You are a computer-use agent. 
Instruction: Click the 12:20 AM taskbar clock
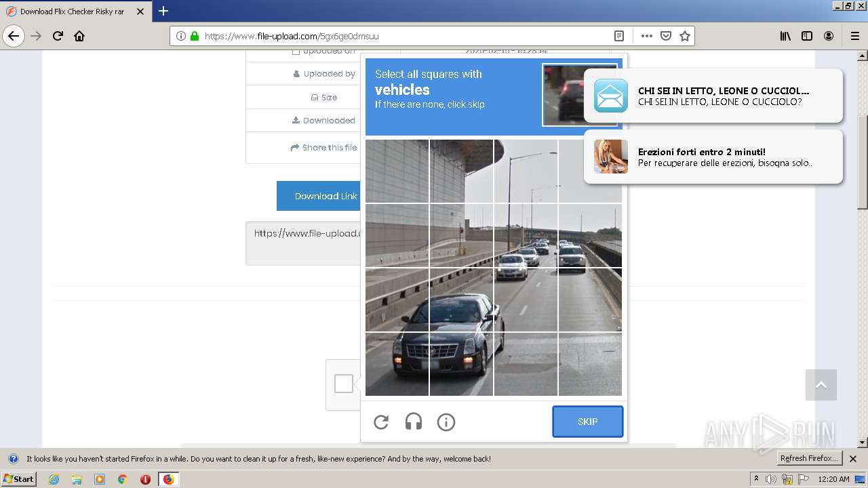click(x=833, y=479)
